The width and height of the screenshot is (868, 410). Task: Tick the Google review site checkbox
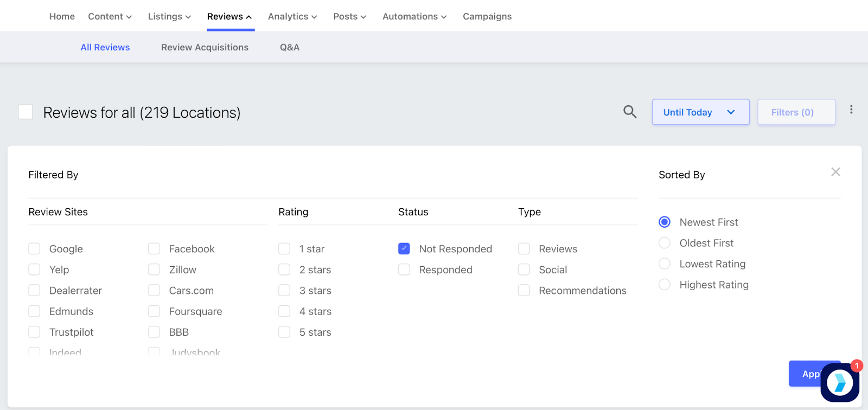click(x=34, y=248)
